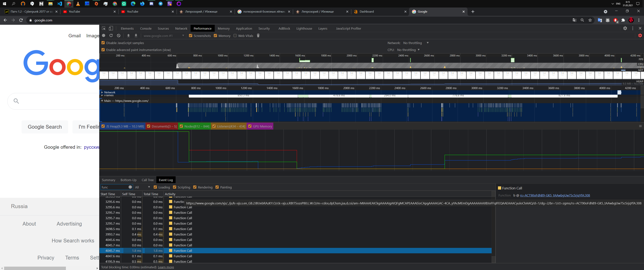Expand the Network track
This screenshot has width=644, height=270.
(102, 92)
